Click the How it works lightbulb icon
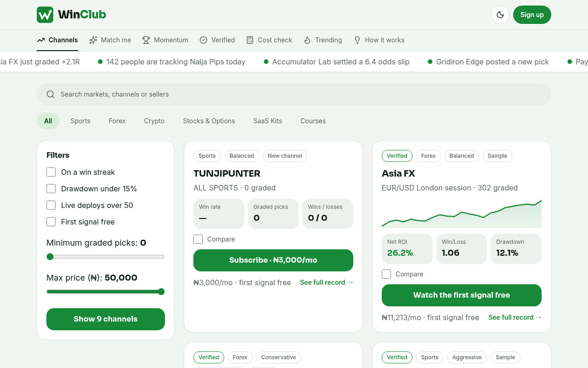Image resolution: width=588 pixels, height=368 pixels. coord(357,40)
